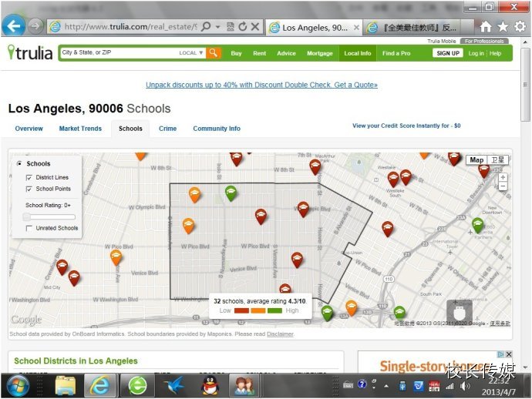The width and height of the screenshot is (532, 399).
Task: Click the volume speaker icon in system tray
Action: click(465, 386)
